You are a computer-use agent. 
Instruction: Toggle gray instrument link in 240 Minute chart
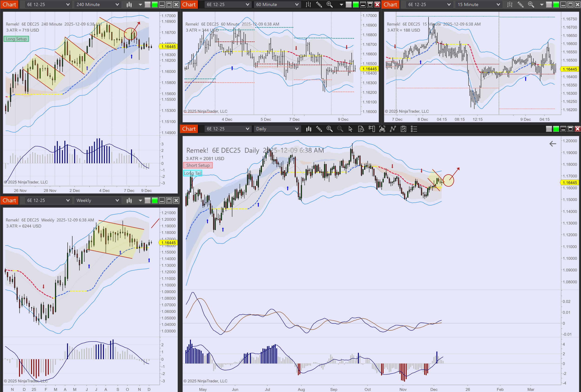coord(148,4)
